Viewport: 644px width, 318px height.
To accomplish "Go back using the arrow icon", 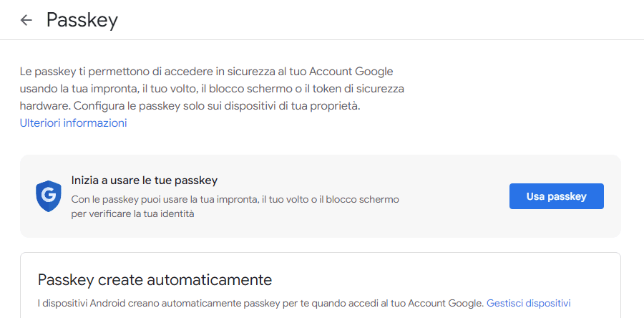I will point(26,20).
